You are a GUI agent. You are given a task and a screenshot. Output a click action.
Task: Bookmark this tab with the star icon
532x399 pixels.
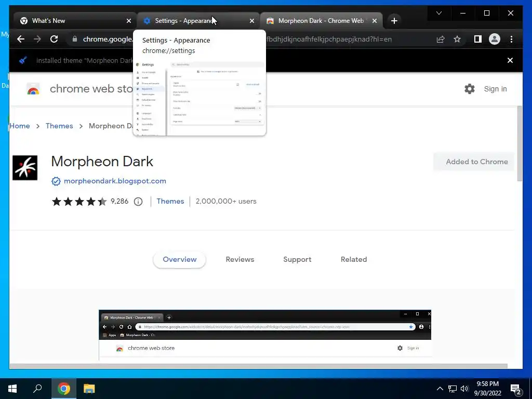click(457, 39)
